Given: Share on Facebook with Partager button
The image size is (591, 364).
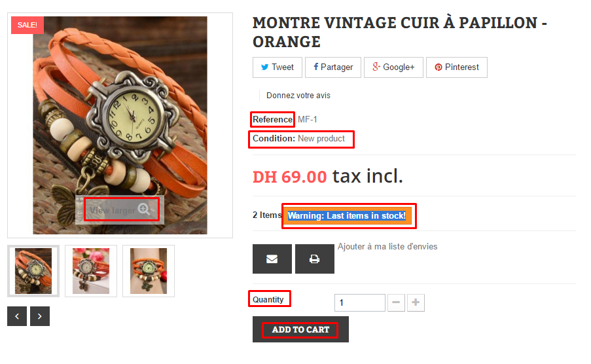Looking at the screenshot, I should (333, 67).
